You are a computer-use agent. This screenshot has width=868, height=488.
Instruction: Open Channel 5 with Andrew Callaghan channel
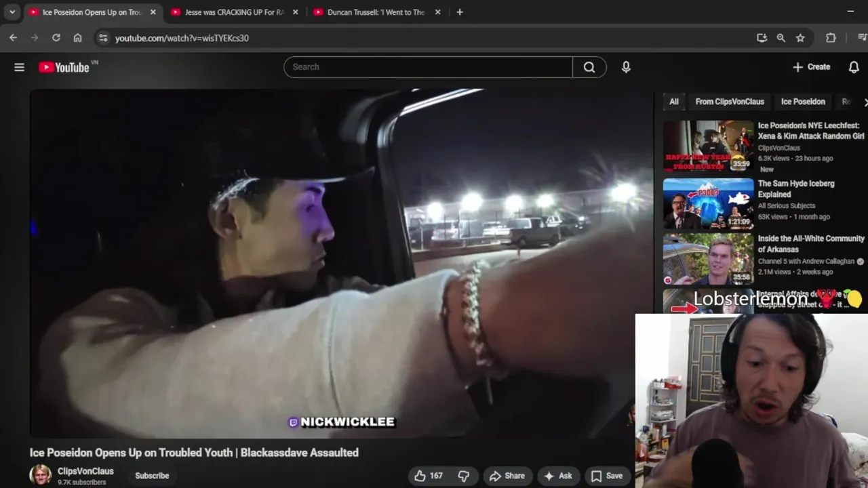(807, 261)
